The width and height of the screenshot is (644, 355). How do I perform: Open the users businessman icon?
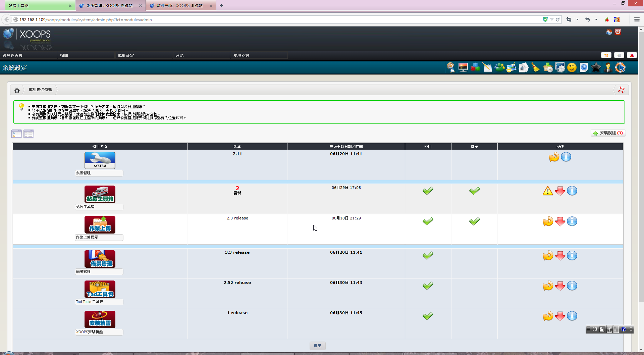point(608,68)
